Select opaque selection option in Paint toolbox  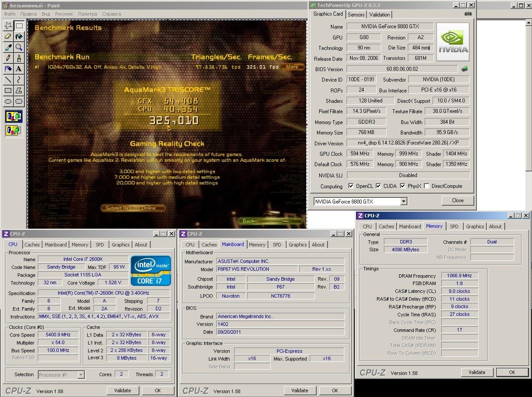click(14, 116)
